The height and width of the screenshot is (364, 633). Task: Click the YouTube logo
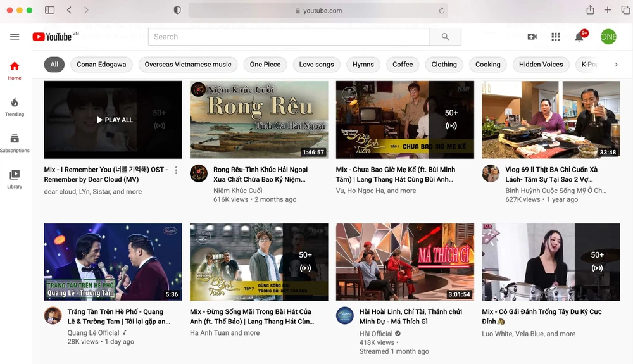point(53,37)
